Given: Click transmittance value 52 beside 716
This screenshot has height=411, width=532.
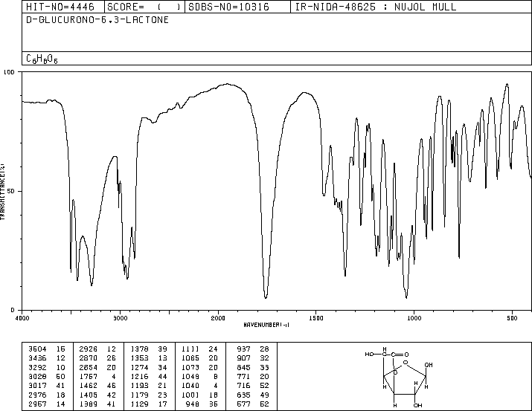Looking at the screenshot, I should point(265,386).
